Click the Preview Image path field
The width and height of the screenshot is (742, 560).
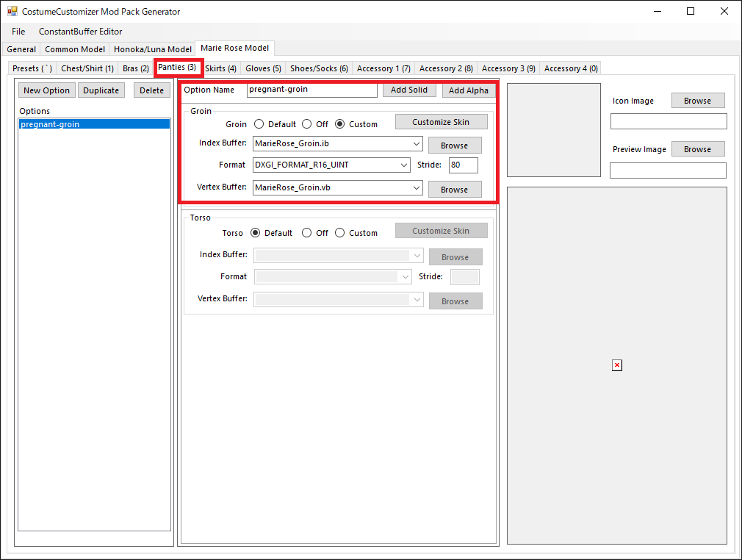(x=669, y=170)
